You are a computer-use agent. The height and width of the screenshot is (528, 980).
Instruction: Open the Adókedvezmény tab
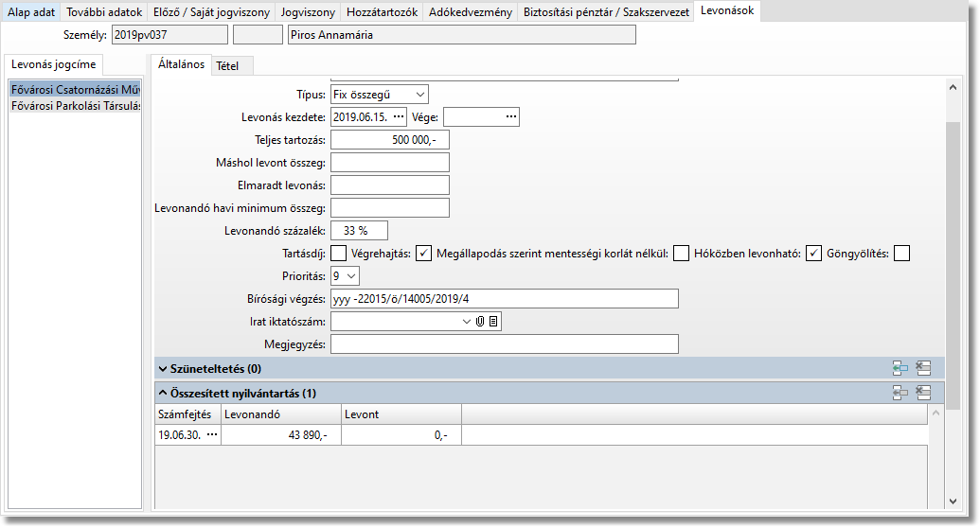pyautogui.click(x=471, y=12)
